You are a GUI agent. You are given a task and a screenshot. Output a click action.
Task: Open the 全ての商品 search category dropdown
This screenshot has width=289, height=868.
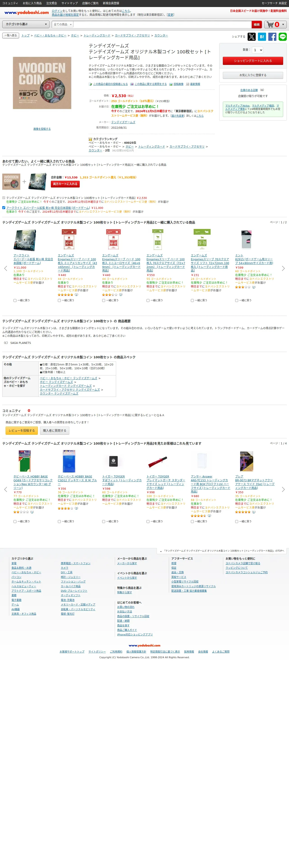62,25
